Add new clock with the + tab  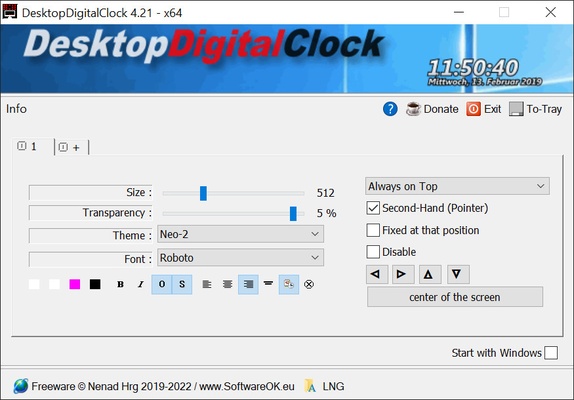71,147
